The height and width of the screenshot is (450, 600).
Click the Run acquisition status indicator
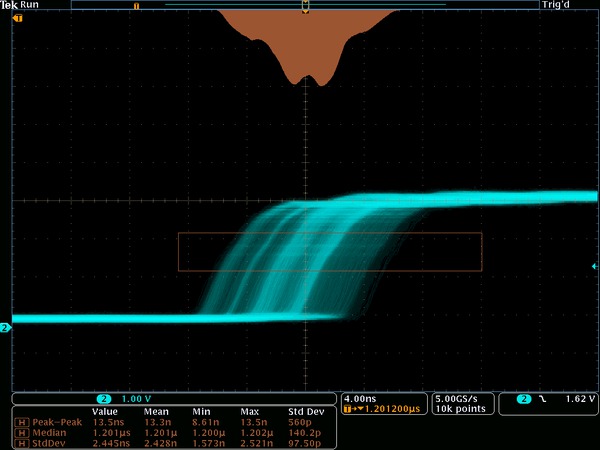click(30, 5)
